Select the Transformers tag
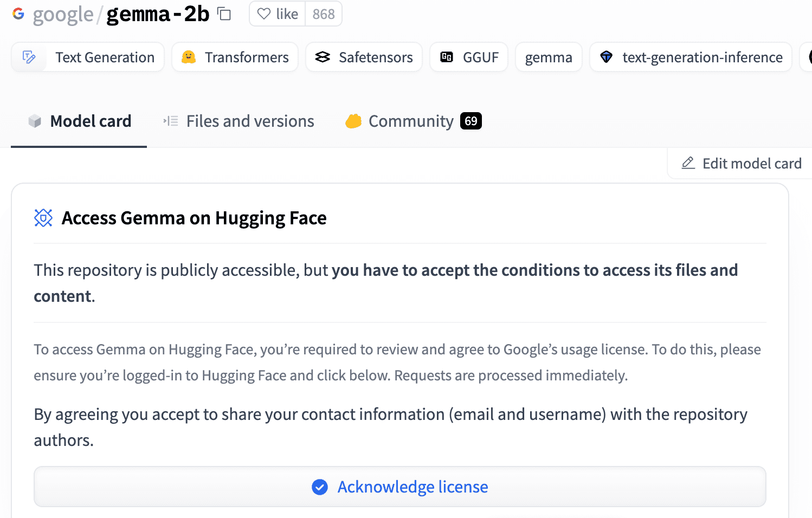812x518 pixels. pyautogui.click(x=235, y=57)
